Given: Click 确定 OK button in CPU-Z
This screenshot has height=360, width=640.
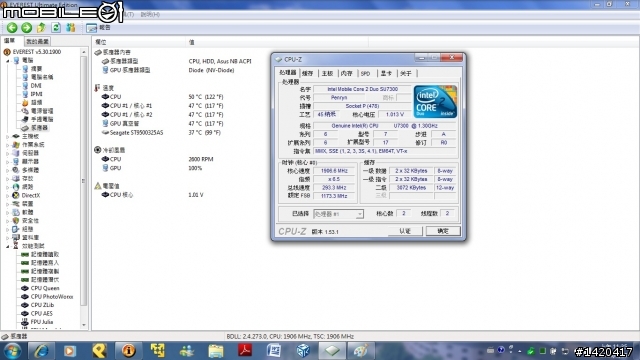Looking at the screenshot, I should tap(443, 231).
